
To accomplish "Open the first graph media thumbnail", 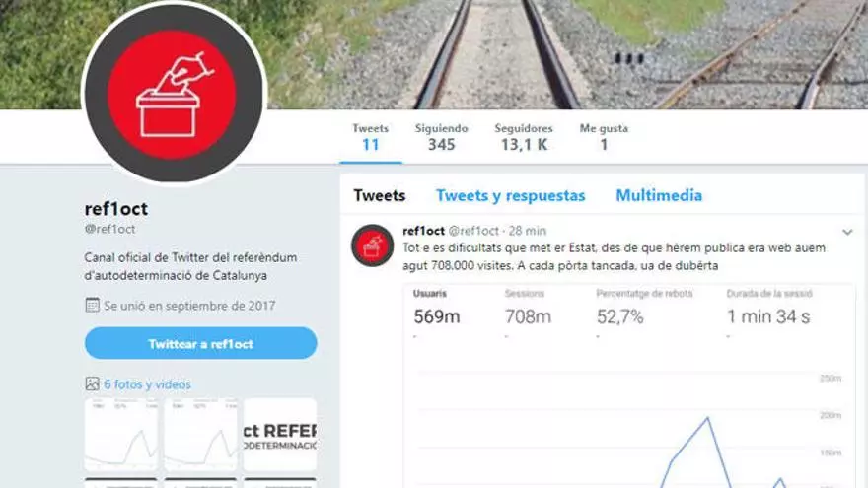I will coord(121,435).
